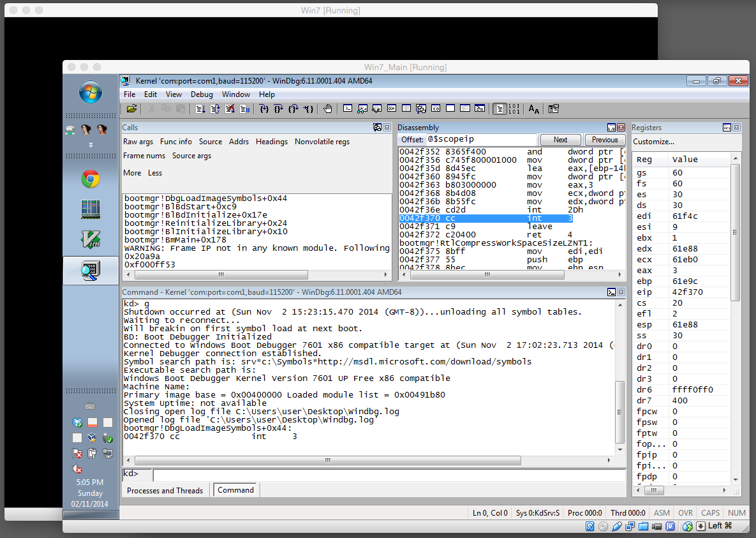The height and width of the screenshot is (538, 756).
Task: Open the Memory window toolbar icon
Action: pyautogui.click(x=406, y=108)
